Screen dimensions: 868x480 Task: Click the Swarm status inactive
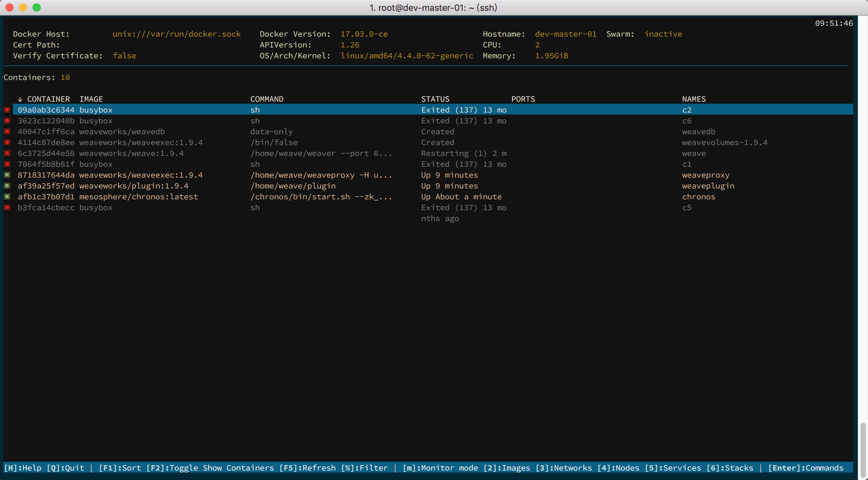663,34
